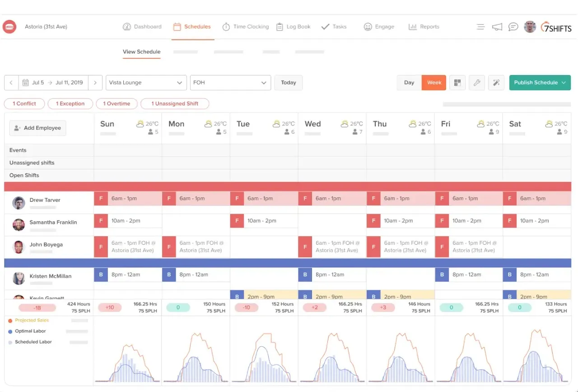Image resolution: width=578 pixels, height=392 pixels.
Task: Switch to Week view
Action: click(434, 83)
